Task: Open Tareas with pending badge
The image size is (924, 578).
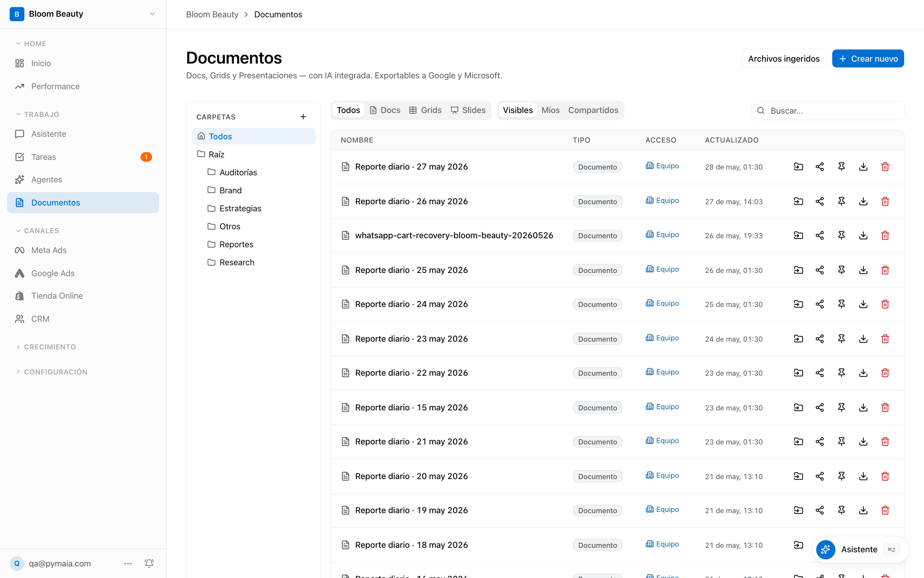Action: tap(83, 157)
